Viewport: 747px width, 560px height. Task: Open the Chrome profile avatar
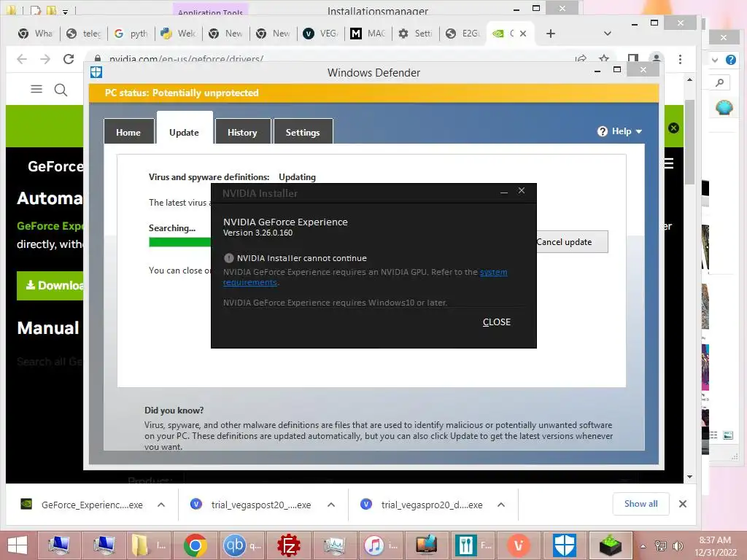point(657,58)
